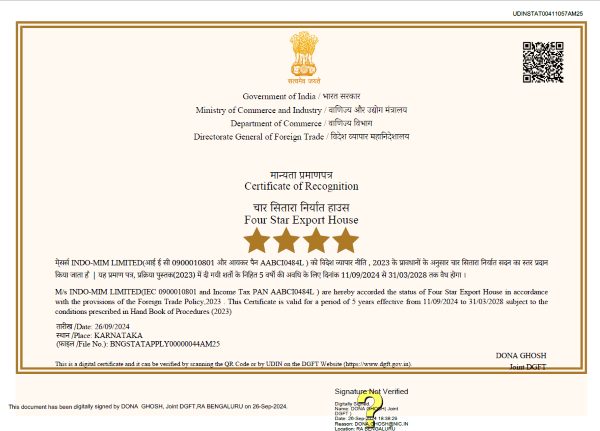Click the "Joint DGFT" designation text
Image resolution: width=600 pixels, height=431 pixels.
click(528, 367)
